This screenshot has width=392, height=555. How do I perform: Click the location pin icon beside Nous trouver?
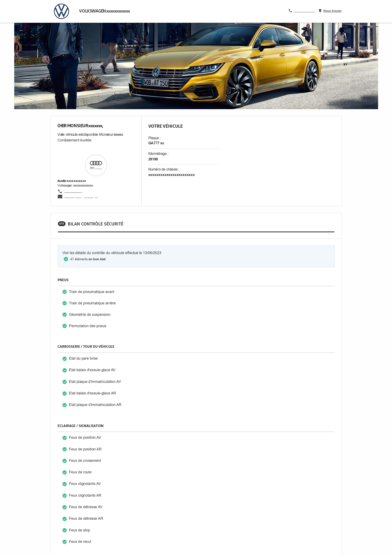pyautogui.click(x=320, y=11)
